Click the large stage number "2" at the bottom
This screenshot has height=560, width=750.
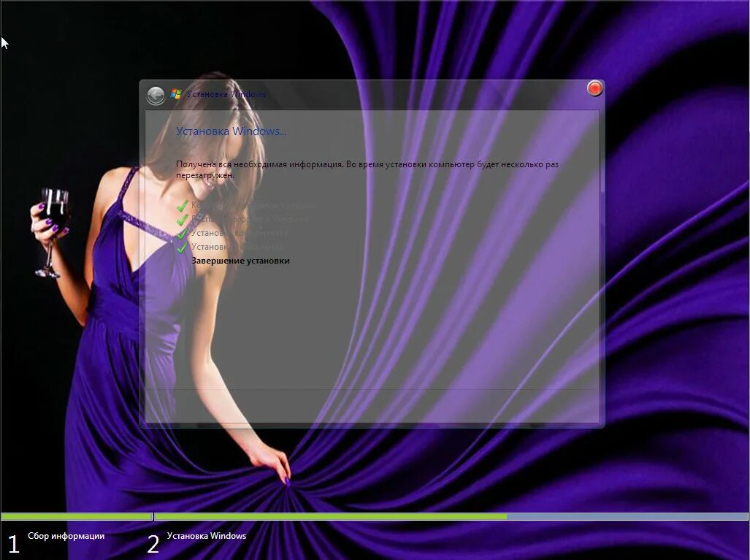pos(153,544)
